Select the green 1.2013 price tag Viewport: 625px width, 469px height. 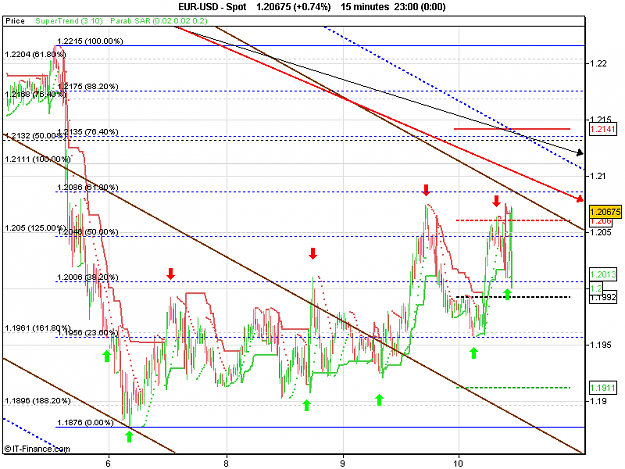pyautogui.click(x=603, y=275)
